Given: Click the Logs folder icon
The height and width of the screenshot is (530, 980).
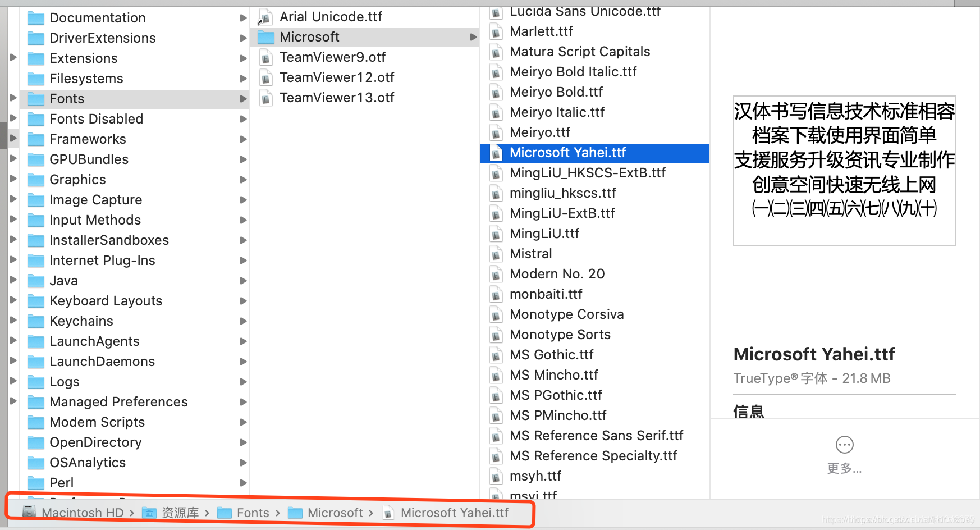Looking at the screenshot, I should click(36, 382).
